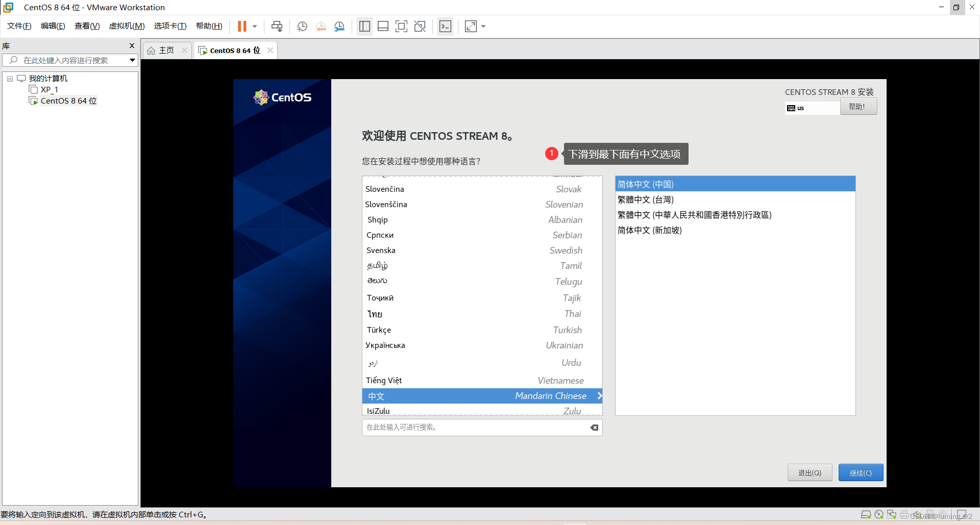Click the network adapter status icon
This screenshot has width=980, height=525.
click(892, 514)
